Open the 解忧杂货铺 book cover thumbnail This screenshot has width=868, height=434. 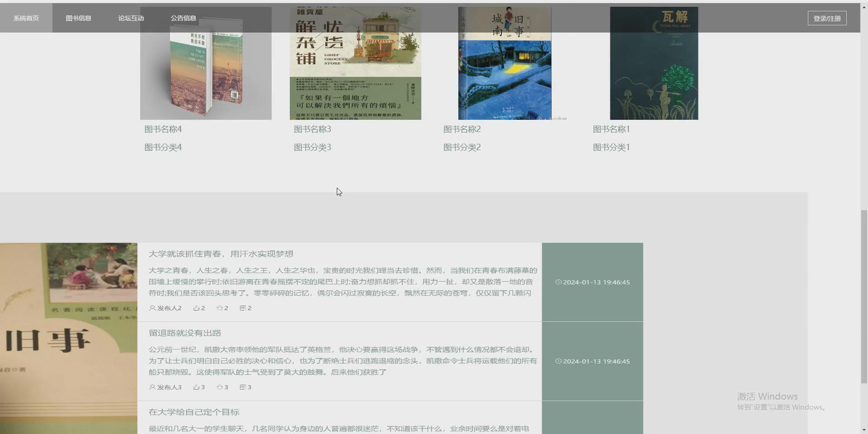coord(355,63)
